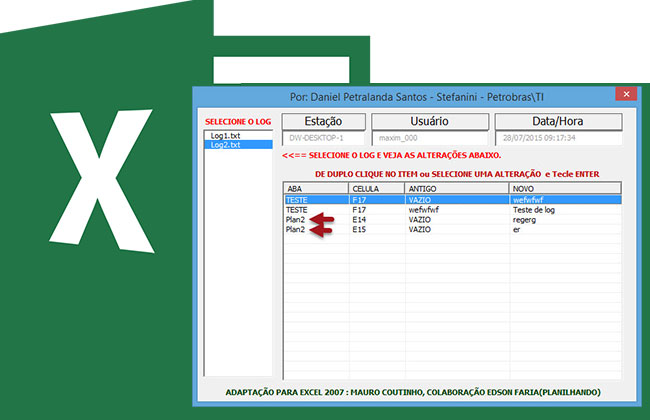This screenshot has height=420, width=650.
Task: Click the 'regerg' new value
Action: coord(524,220)
